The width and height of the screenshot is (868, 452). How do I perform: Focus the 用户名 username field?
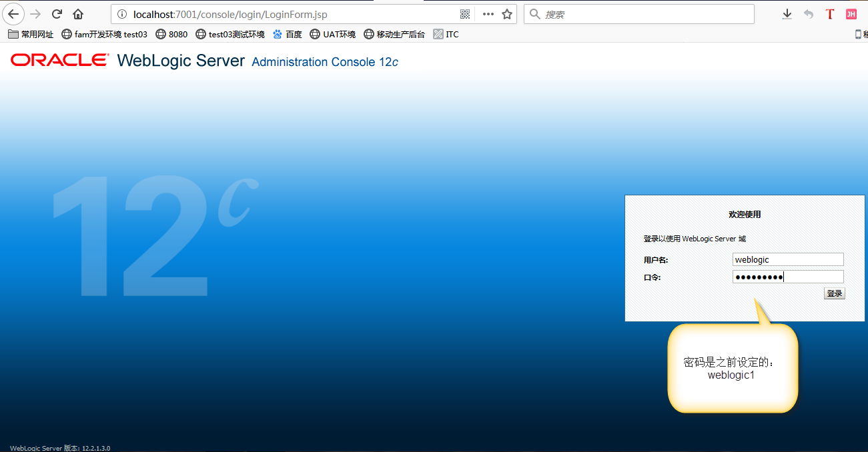click(x=788, y=259)
